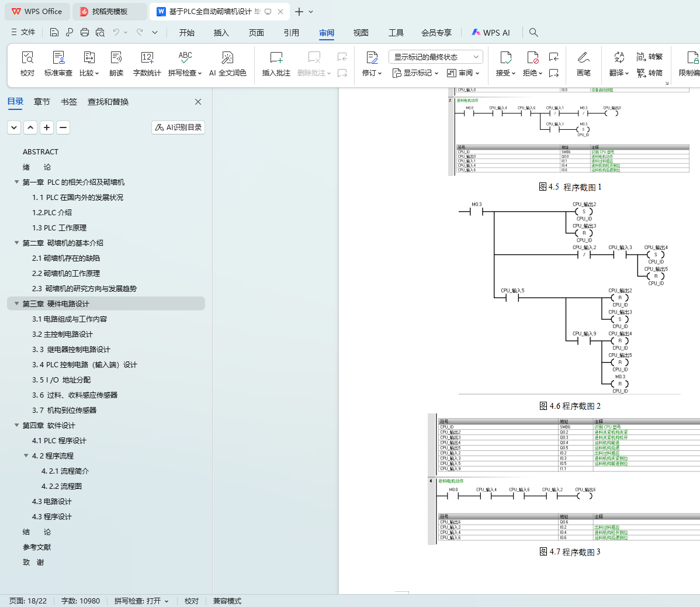Add a new tab with plus button

click(299, 12)
